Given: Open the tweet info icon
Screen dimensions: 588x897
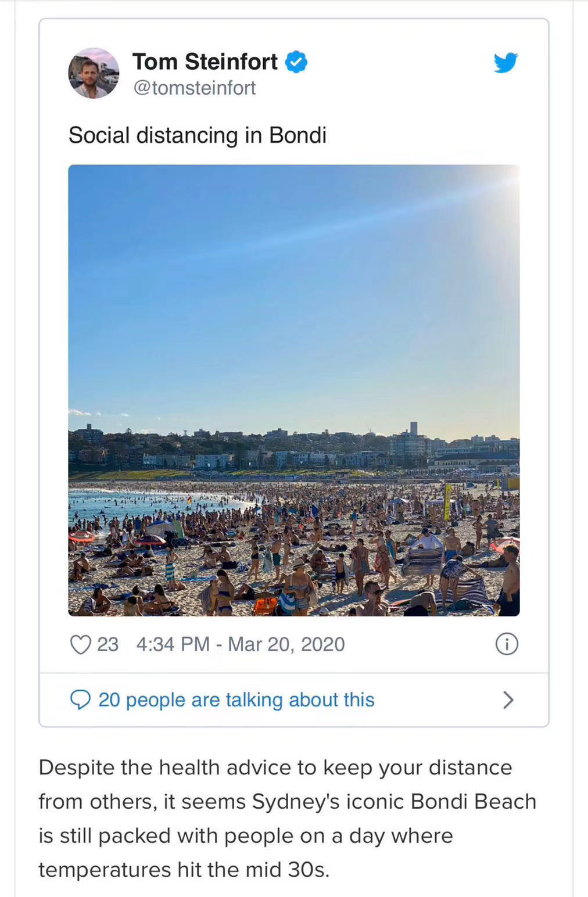Looking at the screenshot, I should point(507,644).
